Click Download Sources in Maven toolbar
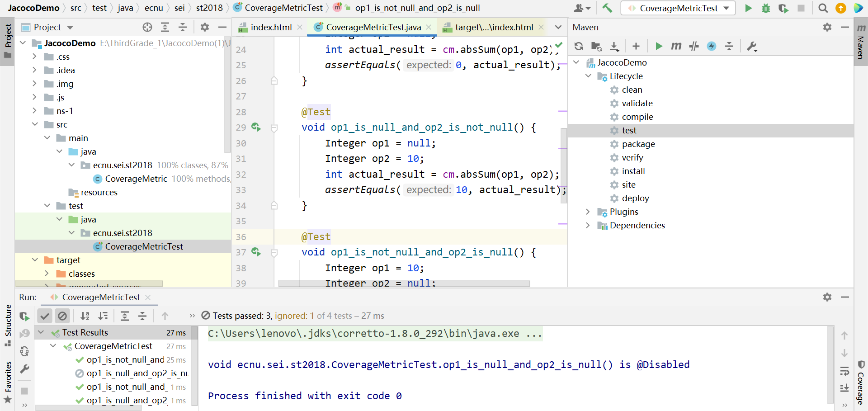 (614, 46)
